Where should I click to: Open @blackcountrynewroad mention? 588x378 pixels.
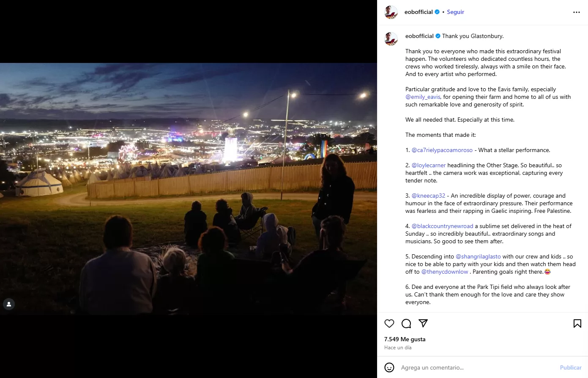click(442, 226)
